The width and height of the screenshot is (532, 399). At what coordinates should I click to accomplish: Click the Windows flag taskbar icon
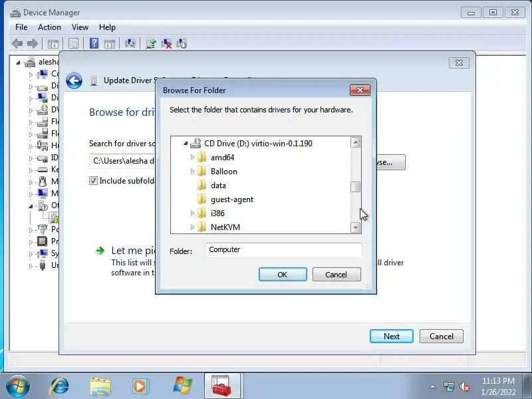click(x=182, y=386)
